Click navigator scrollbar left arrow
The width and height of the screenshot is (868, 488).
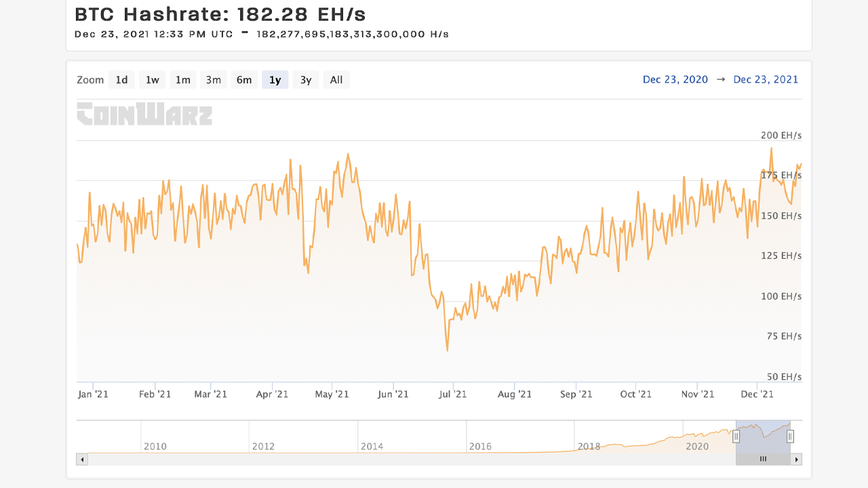pos(82,459)
